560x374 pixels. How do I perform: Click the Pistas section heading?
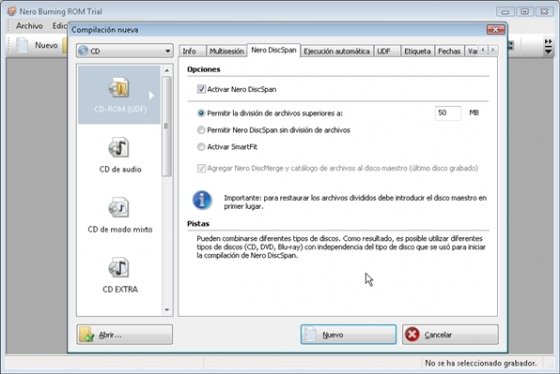click(198, 224)
